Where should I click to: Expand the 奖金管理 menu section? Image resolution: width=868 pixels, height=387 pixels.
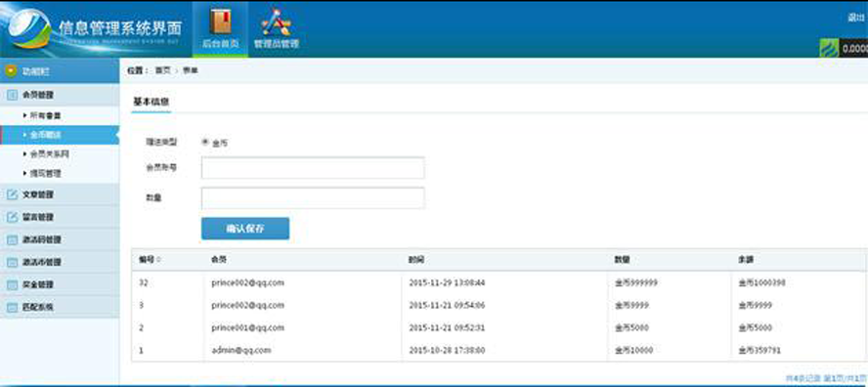point(60,284)
